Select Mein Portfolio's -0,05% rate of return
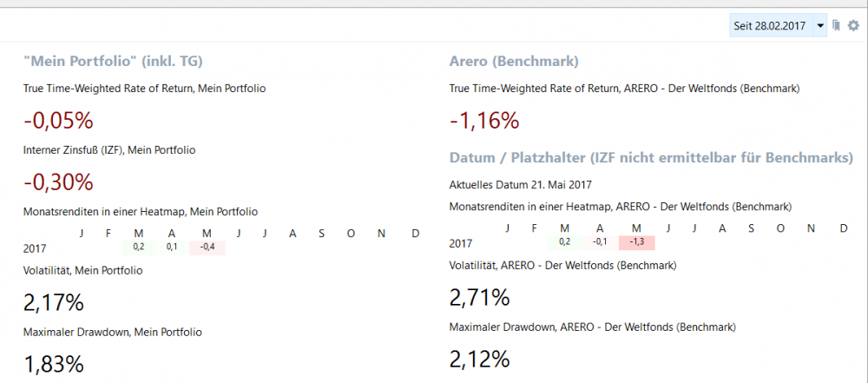 pyautogui.click(x=58, y=120)
